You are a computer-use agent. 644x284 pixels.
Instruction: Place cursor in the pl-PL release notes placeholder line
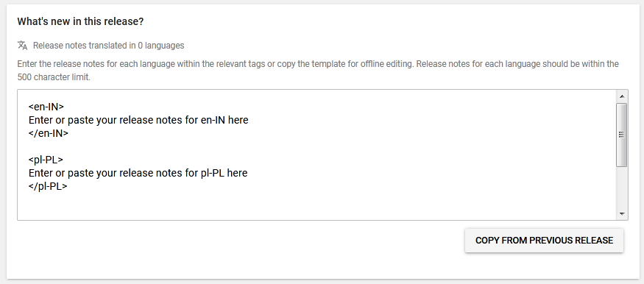(138, 173)
